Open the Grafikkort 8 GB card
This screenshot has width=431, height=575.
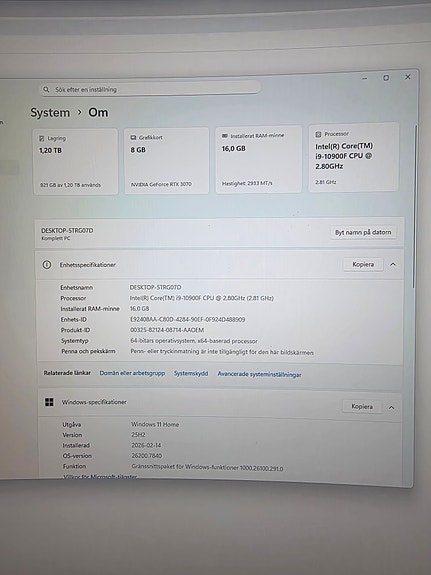click(167, 160)
